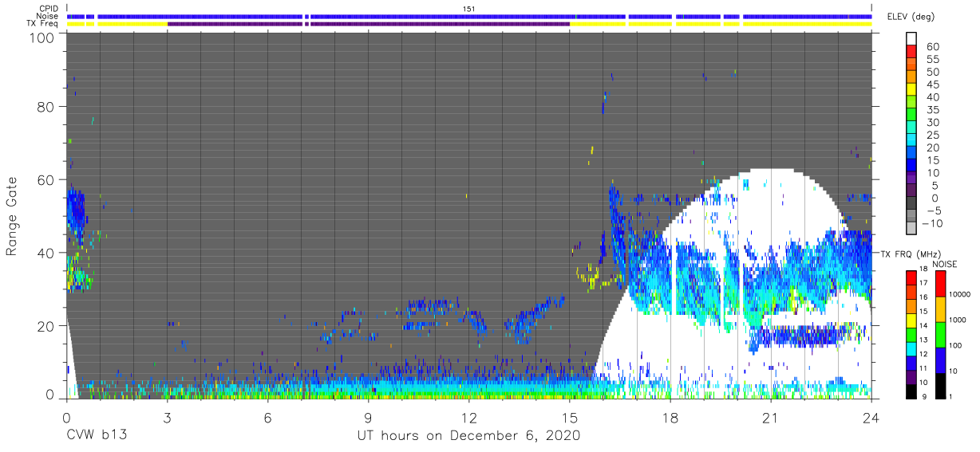Click the x-axis tick label "12"
Image resolution: width=980 pixels, height=452 pixels.
(x=468, y=416)
